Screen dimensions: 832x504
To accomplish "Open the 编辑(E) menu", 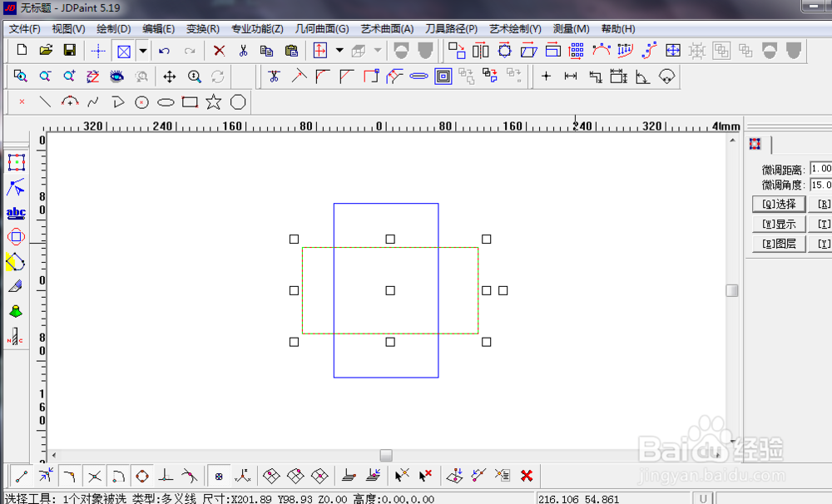I will click(x=158, y=28).
